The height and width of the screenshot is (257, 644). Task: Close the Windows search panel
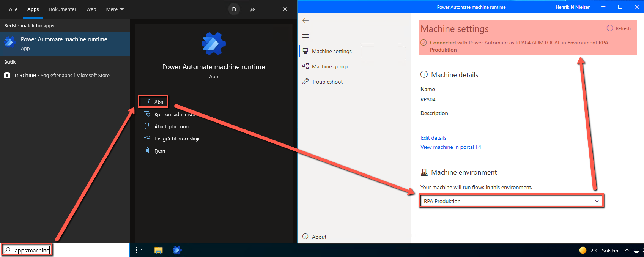click(x=285, y=9)
